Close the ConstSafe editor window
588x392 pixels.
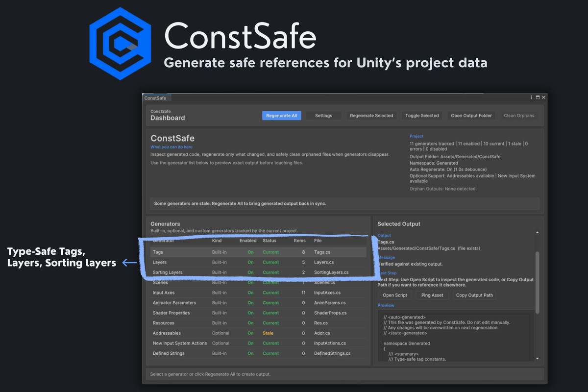tap(543, 98)
